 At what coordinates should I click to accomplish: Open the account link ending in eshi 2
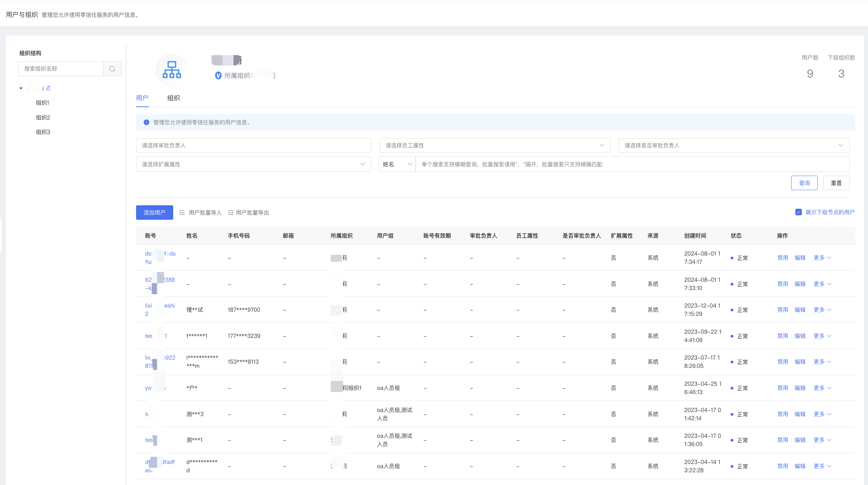(x=160, y=310)
